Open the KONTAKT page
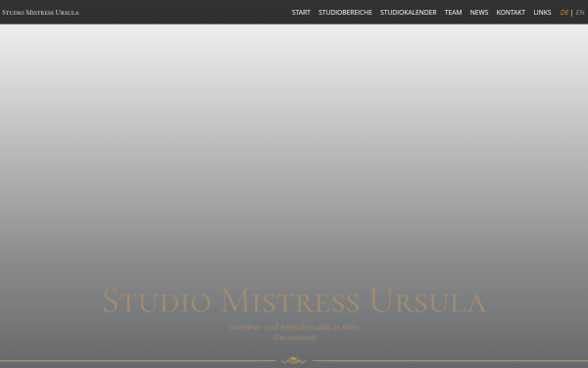This screenshot has height=368, width=588. click(x=511, y=13)
